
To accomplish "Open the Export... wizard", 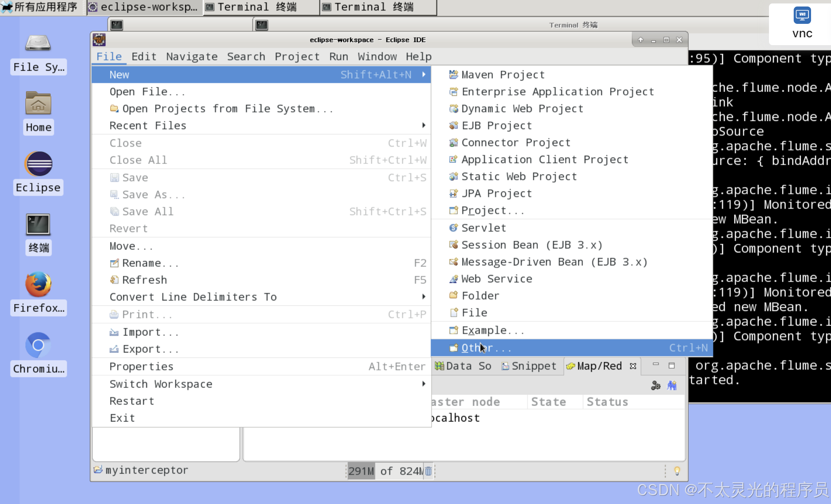I will [x=261, y=349].
